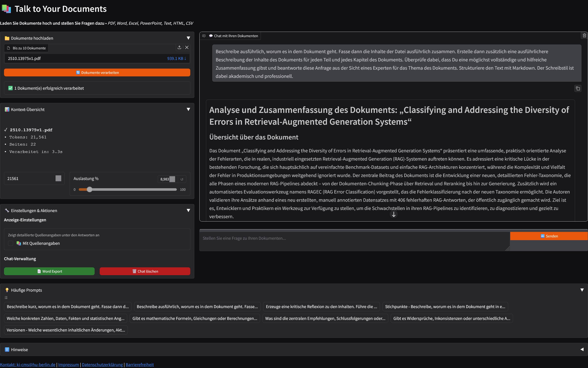
Task: Clear the file list with the X icon
Action: point(187,47)
